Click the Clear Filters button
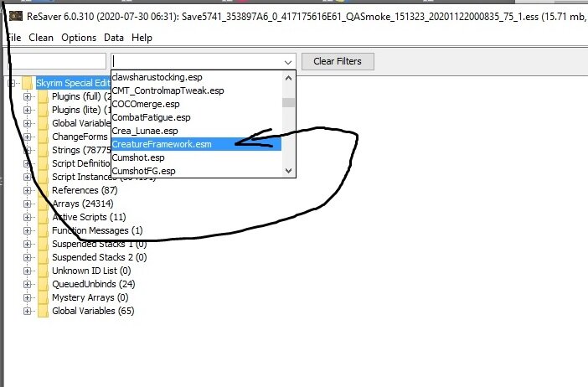 338,61
